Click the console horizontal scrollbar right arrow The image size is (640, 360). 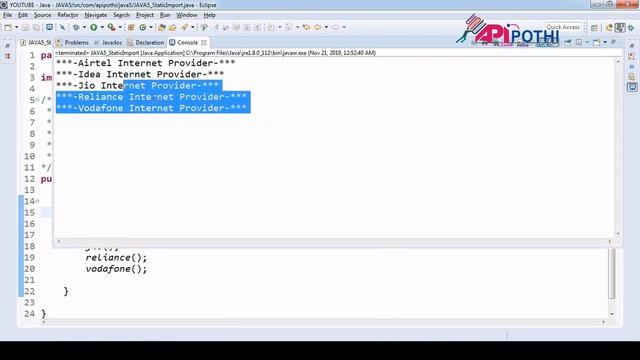coord(610,241)
